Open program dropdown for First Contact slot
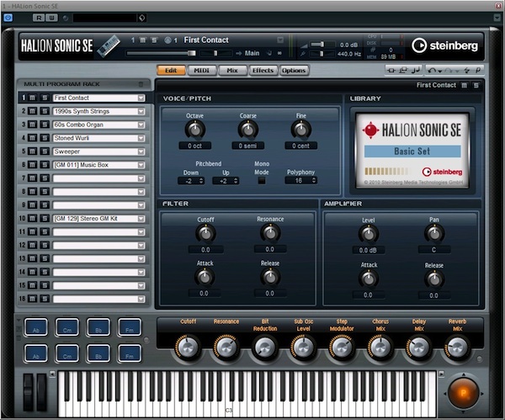Image resolution: width=505 pixels, height=420 pixels. click(x=141, y=98)
